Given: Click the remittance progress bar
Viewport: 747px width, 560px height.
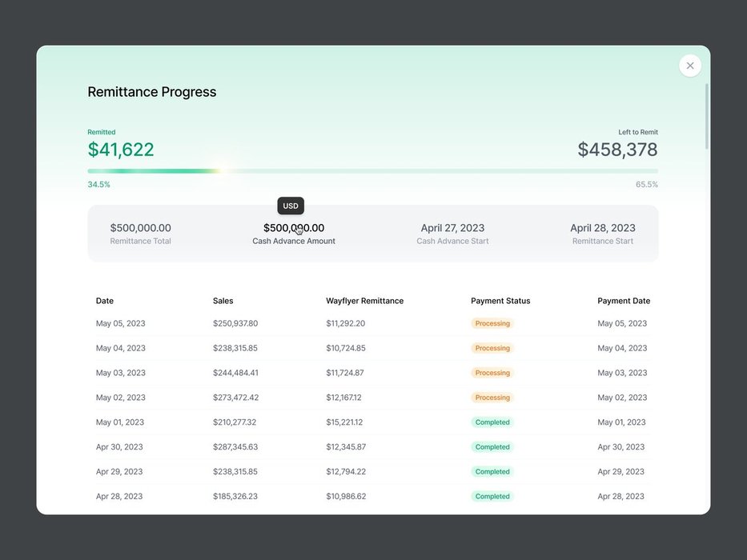Looking at the screenshot, I should [x=372, y=170].
